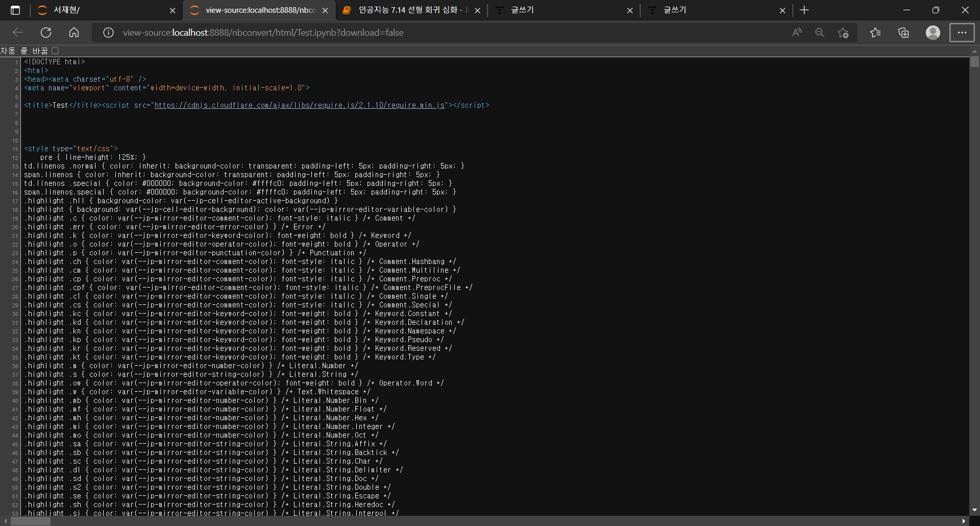
Task: Open the user profile menu
Action: [933, 33]
